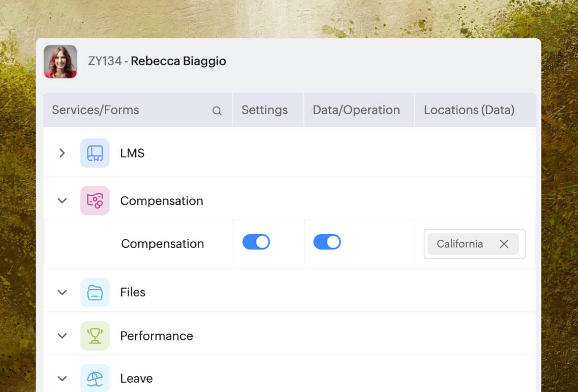Click the LMS book icon
The image size is (578, 392).
point(95,153)
